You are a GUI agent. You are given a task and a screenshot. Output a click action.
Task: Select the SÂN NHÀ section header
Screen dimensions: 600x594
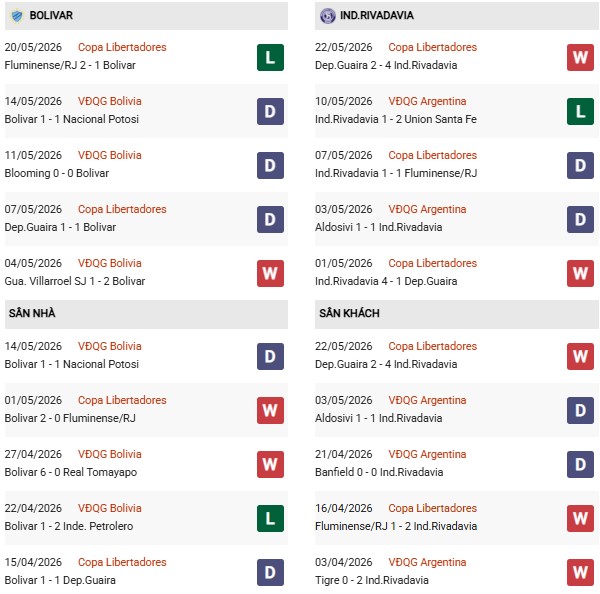pyautogui.click(x=146, y=314)
